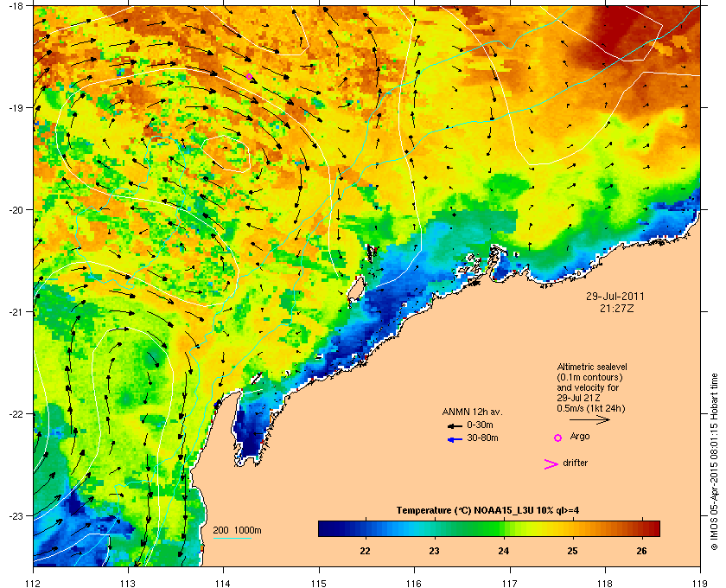Click the longitude axis label 114
Viewport: 726px width, 588px height.
223,583
